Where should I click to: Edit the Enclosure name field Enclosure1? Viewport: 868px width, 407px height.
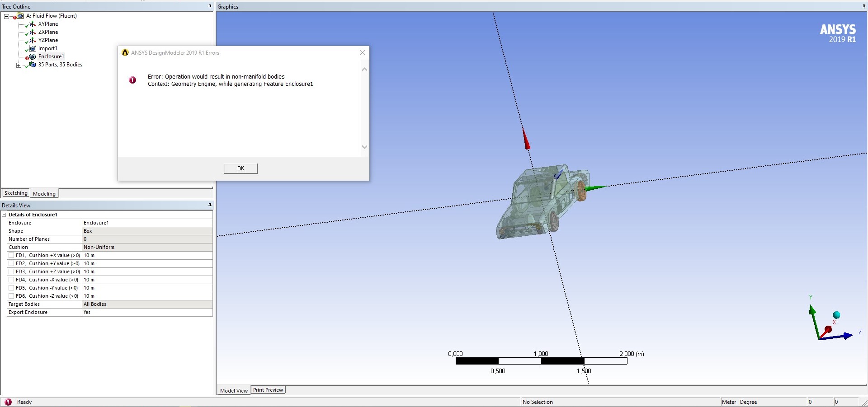click(147, 223)
